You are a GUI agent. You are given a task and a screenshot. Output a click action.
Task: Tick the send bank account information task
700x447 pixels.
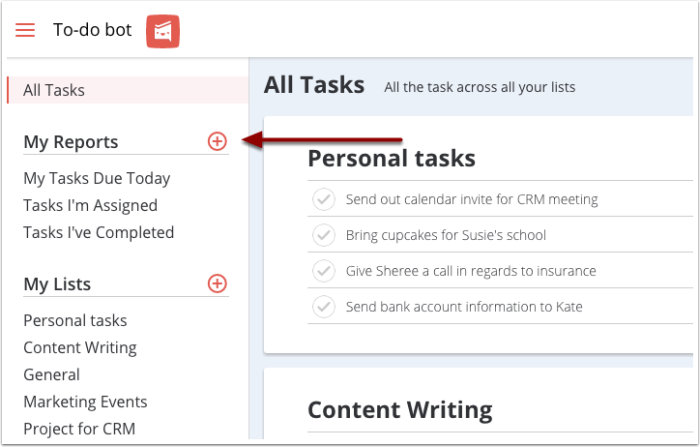click(x=324, y=306)
